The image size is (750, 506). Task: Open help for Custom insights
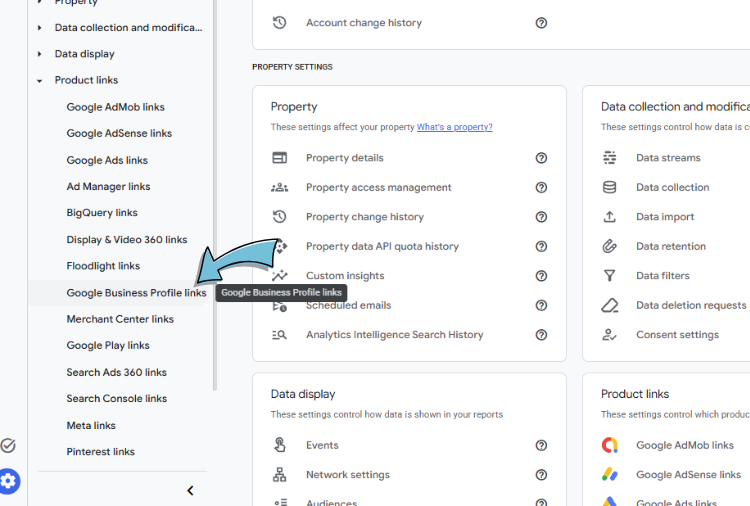click(541, 276)
